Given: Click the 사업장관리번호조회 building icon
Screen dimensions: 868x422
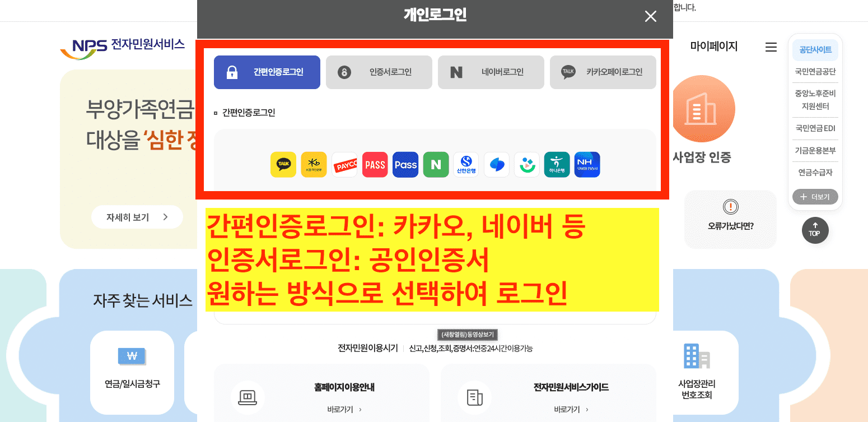Looking at the screenshot, I should coord(697,356).
